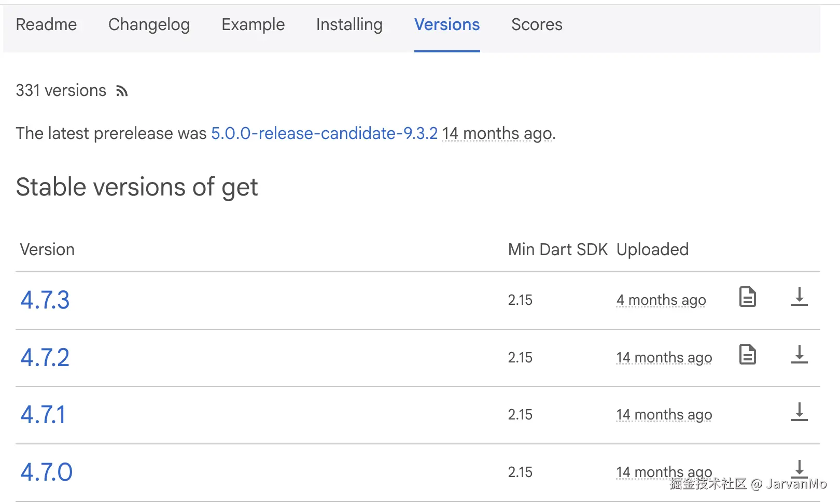Click the '4 months ago' upload timestamp
The height and width of the screenshot is (504, 840).
click(x=661, y=300)
